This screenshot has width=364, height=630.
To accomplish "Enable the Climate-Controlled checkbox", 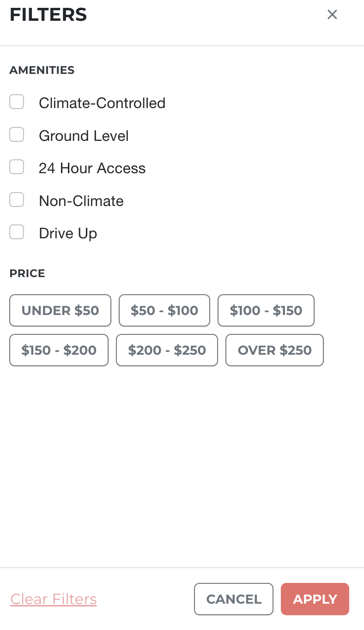I will tap(17, 102).
